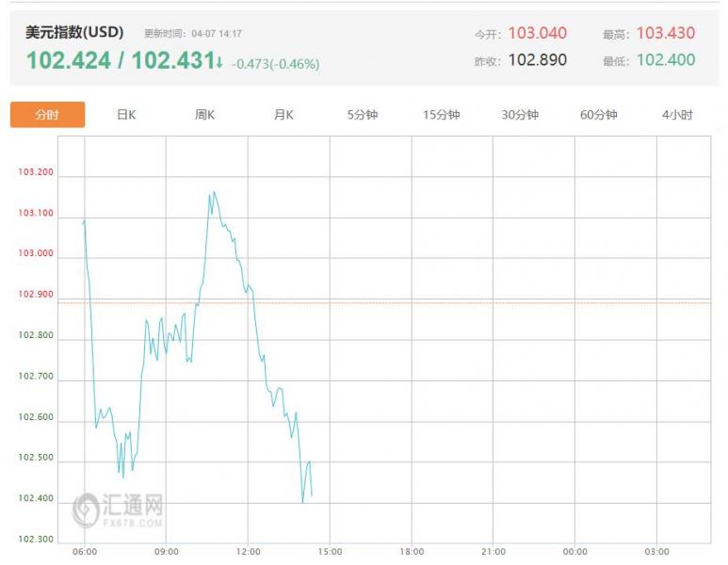Viewport: 728px width, 565px height.
Task: Click the 最低 value 102.400
Action: click(x=665, y=60)
